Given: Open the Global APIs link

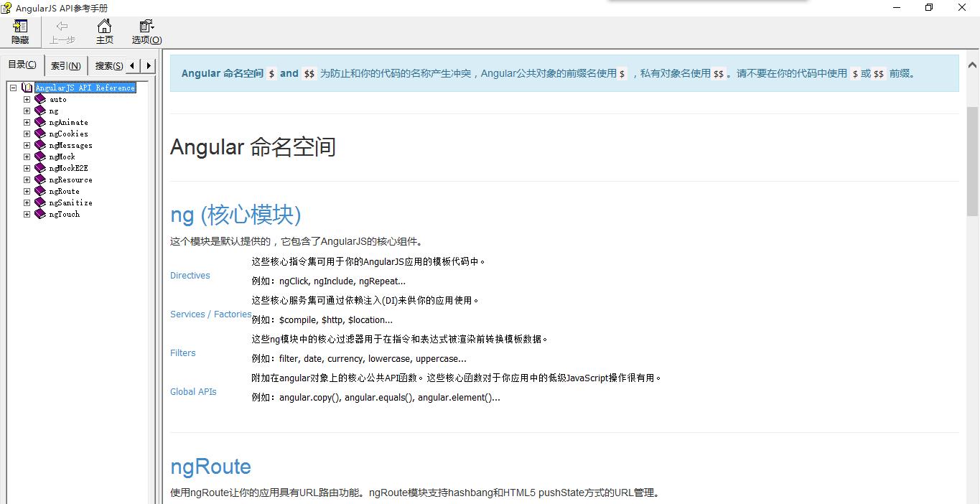Looking at the screenshot, I should pyautogui.click(x=193, y=391).
